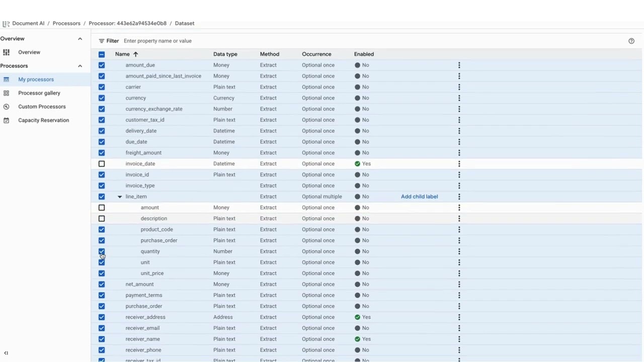Click the Address data type for receiver_address

(x=223, y=317)
